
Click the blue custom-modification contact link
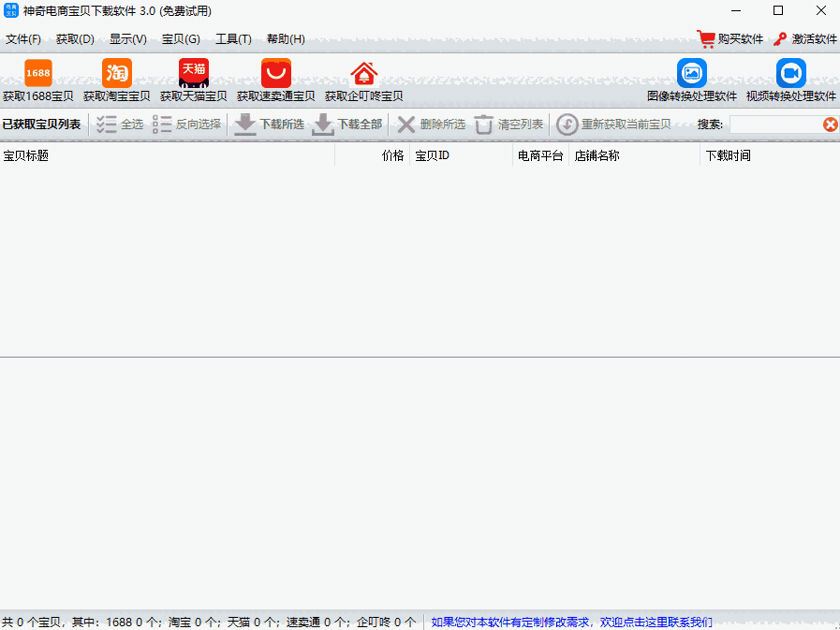pyautogui.click(x=571, y=622)
